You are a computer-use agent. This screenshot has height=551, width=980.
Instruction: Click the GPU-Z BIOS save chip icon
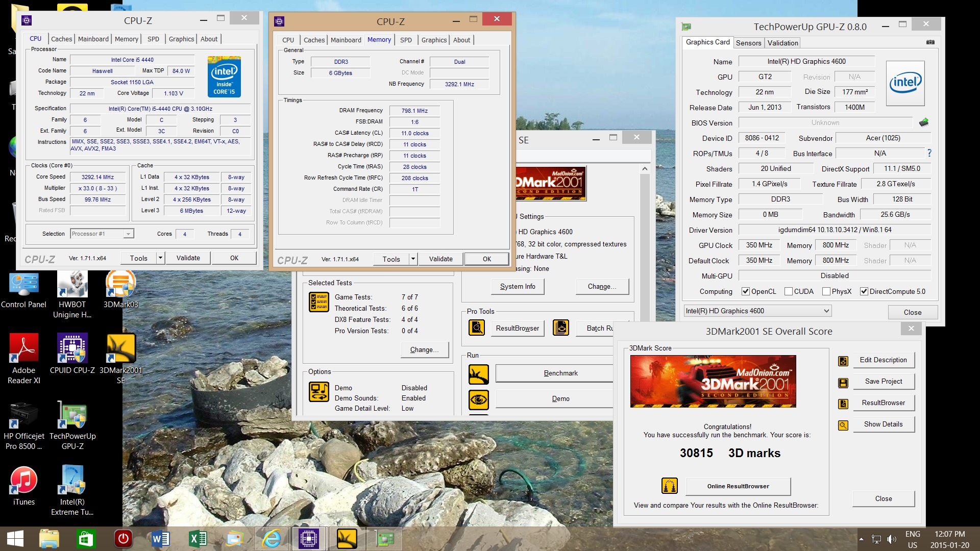pos(924,122)
